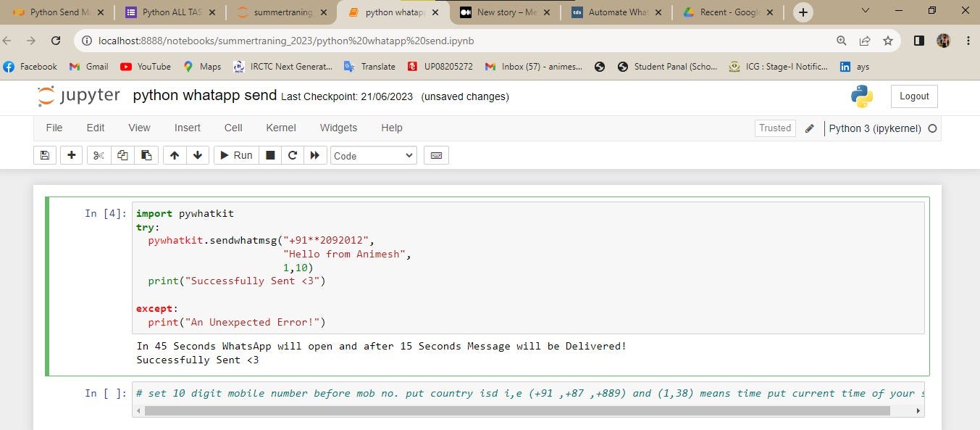The height and width of the screenshot is (430, 980).
Task: Click the Trusted notebook button
Action: [774, 128]
